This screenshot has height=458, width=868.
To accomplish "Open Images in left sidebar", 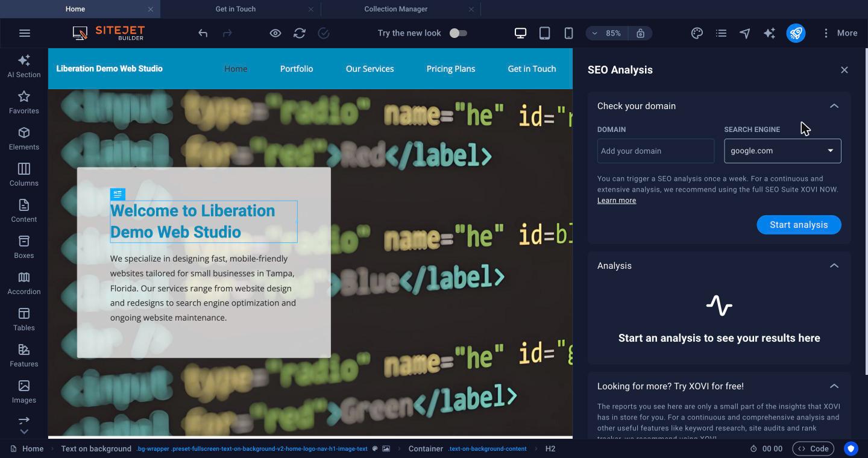I will click(24, 392).
